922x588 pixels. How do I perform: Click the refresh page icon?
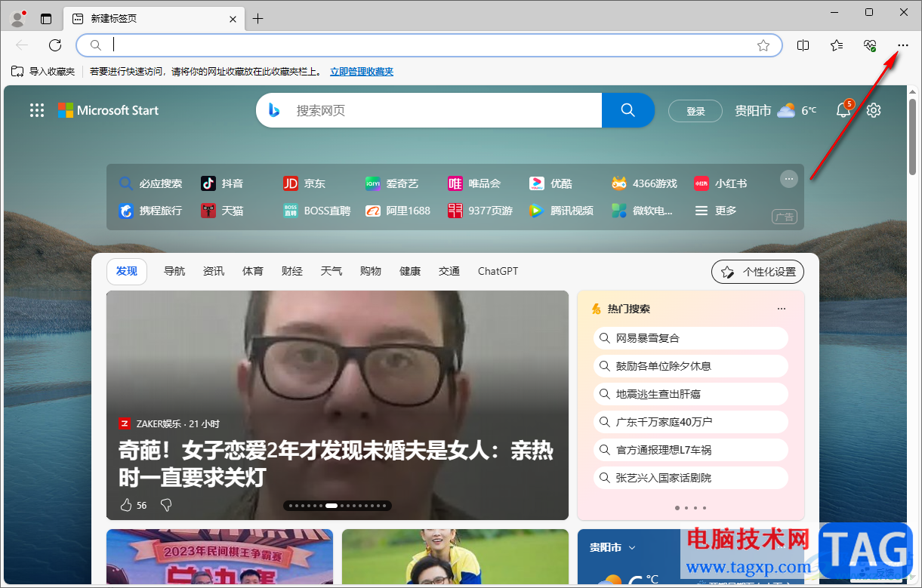tap(54, 45)
